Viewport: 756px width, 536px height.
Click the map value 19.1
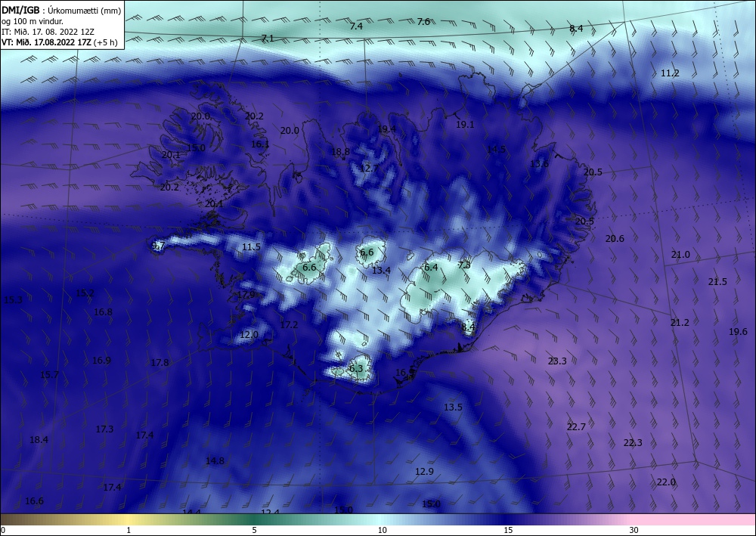(x=465, y=124)
